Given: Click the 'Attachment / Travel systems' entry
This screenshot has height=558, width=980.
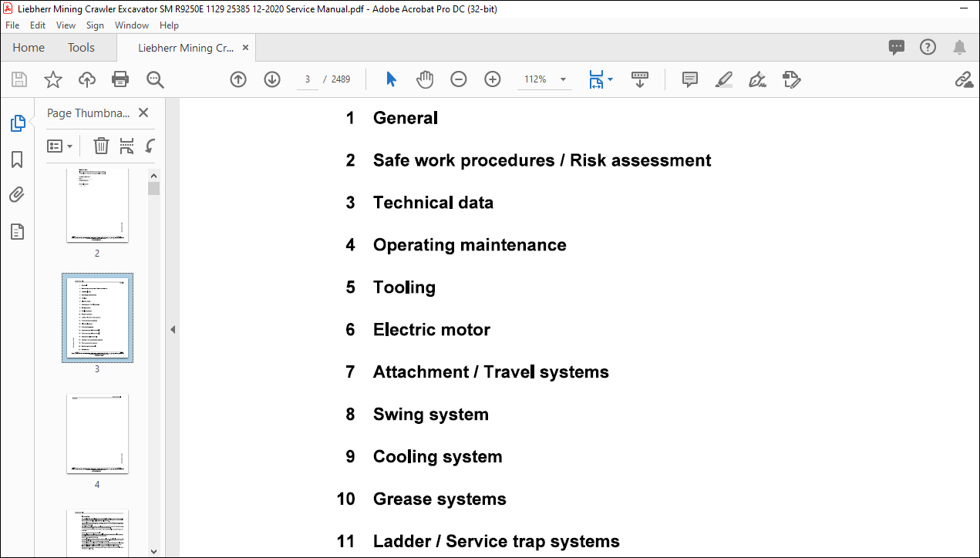Looking at the screenshot, I should pos(491,372).
